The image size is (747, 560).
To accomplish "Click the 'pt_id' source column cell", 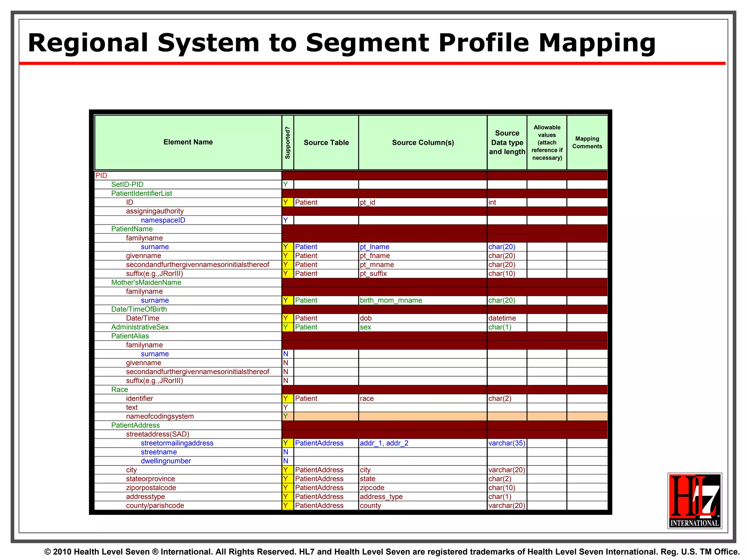I will (x=423, y=202).
